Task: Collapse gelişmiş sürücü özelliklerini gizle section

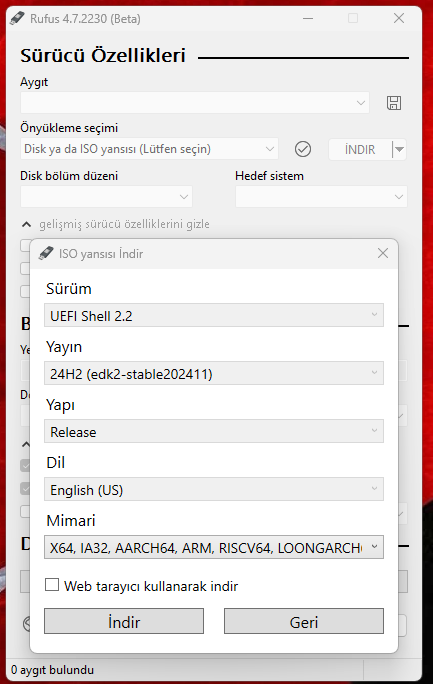Action: point(116,224)
